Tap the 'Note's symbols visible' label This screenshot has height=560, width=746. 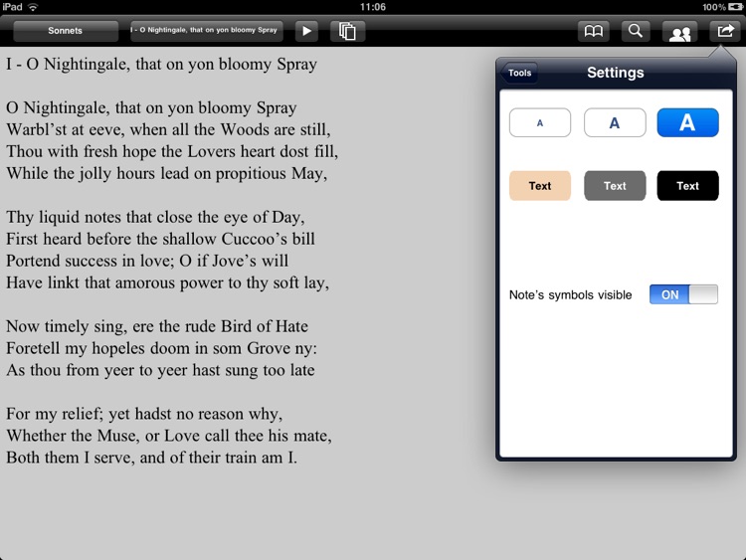571,295
